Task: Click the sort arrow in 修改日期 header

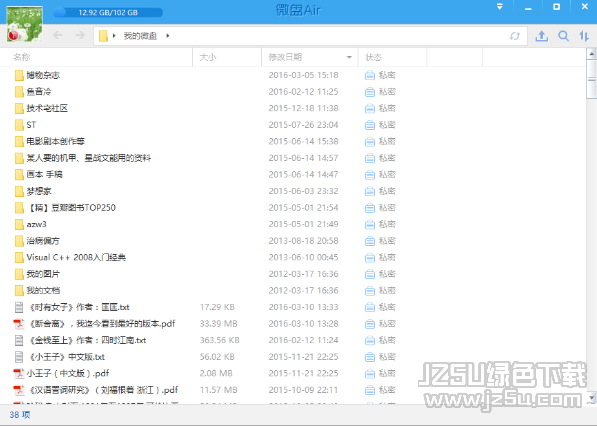Action: point(349,57)
